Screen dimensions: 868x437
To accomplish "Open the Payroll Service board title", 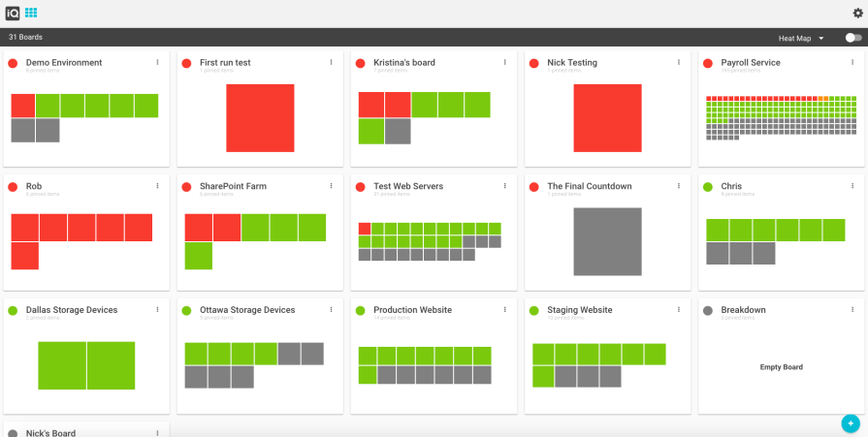I will pyautogui.click(x=751, y=63).
